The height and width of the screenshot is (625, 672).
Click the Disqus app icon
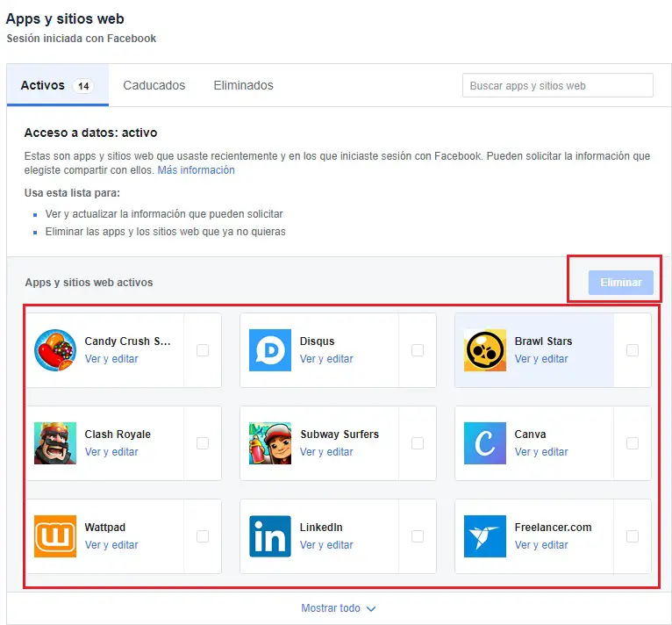[270, 350]
